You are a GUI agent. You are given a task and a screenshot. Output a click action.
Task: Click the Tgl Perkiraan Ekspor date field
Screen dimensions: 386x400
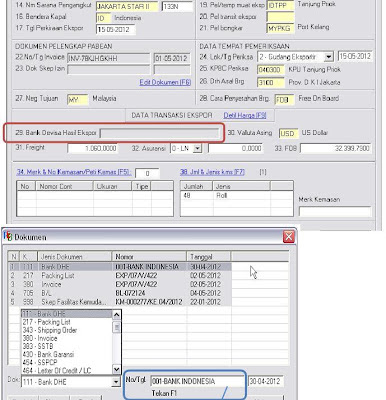click(115, 29)
